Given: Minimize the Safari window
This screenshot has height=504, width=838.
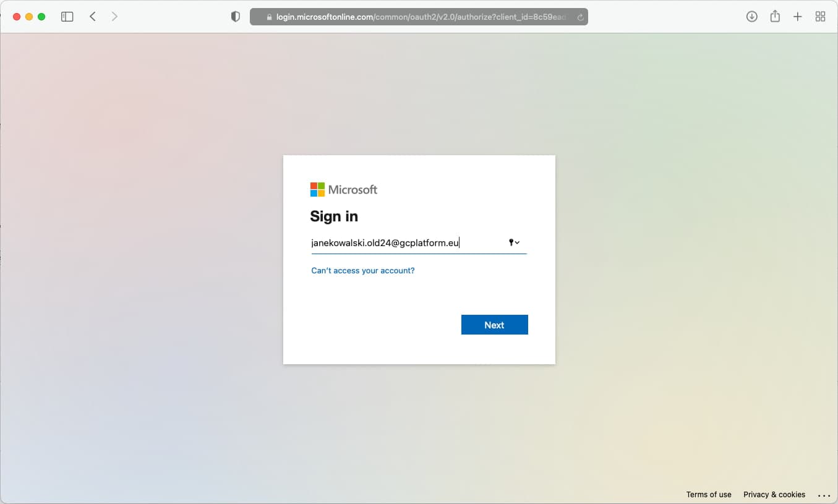Looking at the screenshot, I should (29, 17).
